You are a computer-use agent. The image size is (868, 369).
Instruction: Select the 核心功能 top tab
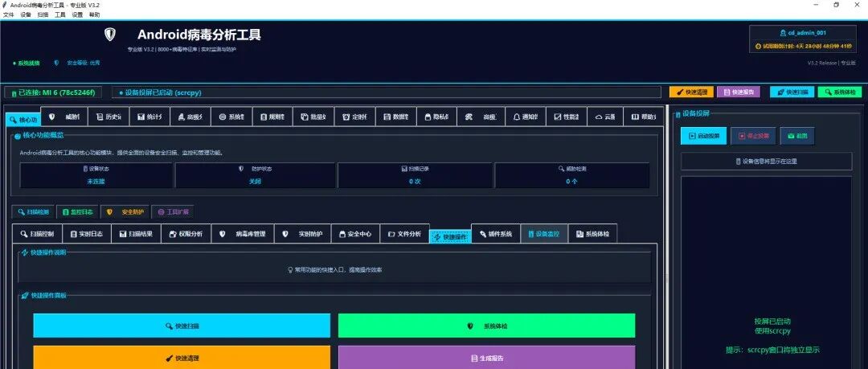point(23,119)
